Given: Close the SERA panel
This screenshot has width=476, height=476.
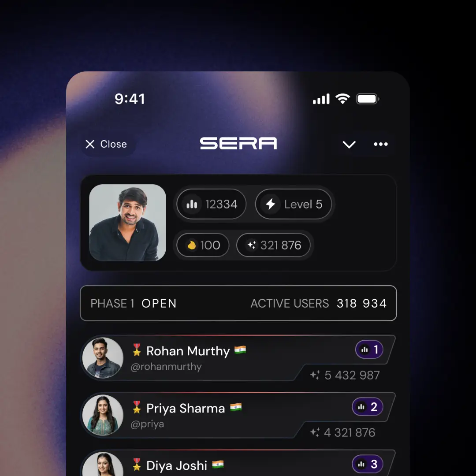Looking at the screenshot, I should (x=106, y=144).
